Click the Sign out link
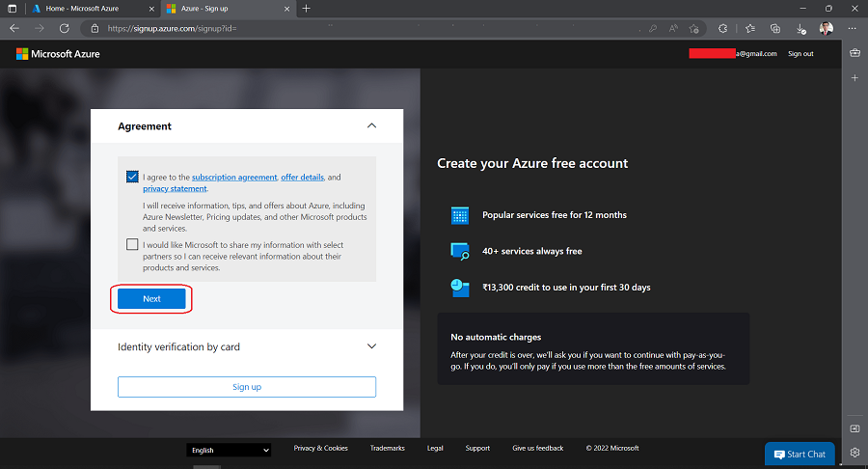The height and width of the screenshot is (469, 868). tap(800, 54)
